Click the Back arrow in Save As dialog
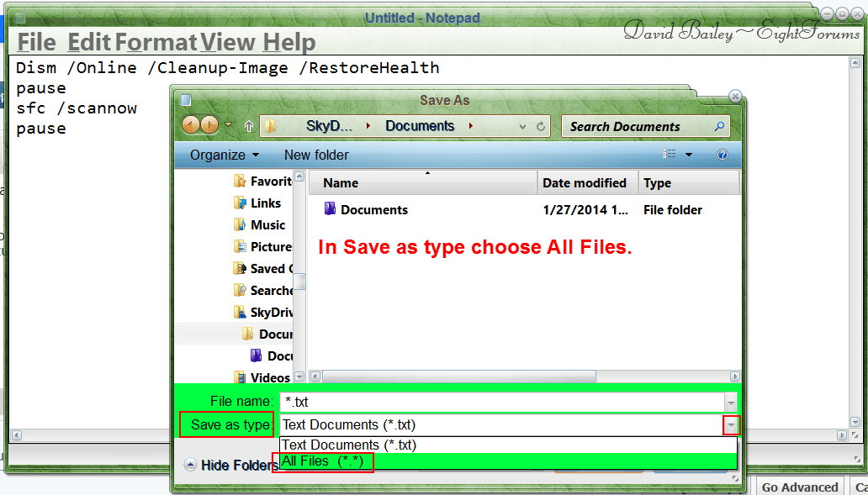This screenshot has width=868, height=495. tap(191, 125)
